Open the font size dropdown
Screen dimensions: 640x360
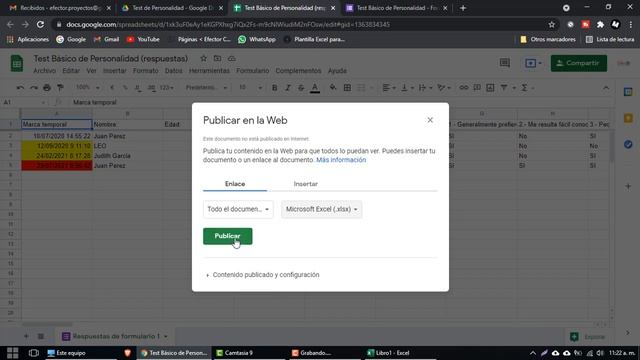tap(250, 88)
